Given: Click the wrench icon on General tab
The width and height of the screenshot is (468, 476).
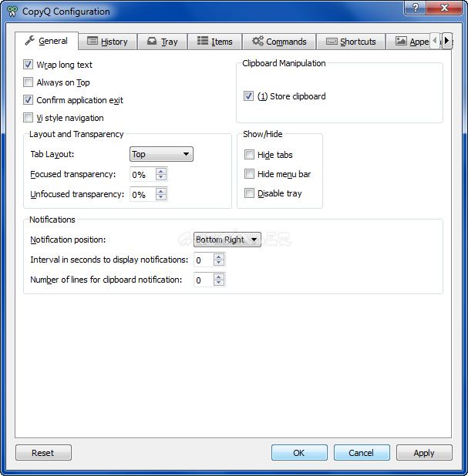Looking at the screenshot, I should click(x=30, y=40).
